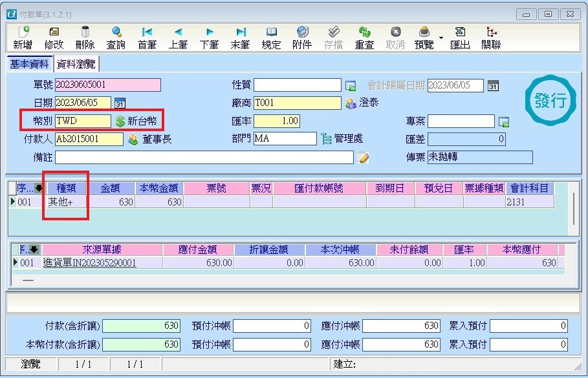Click the 金額 column header in payment grid
This screenshot has width=588, height=378.
110,188
